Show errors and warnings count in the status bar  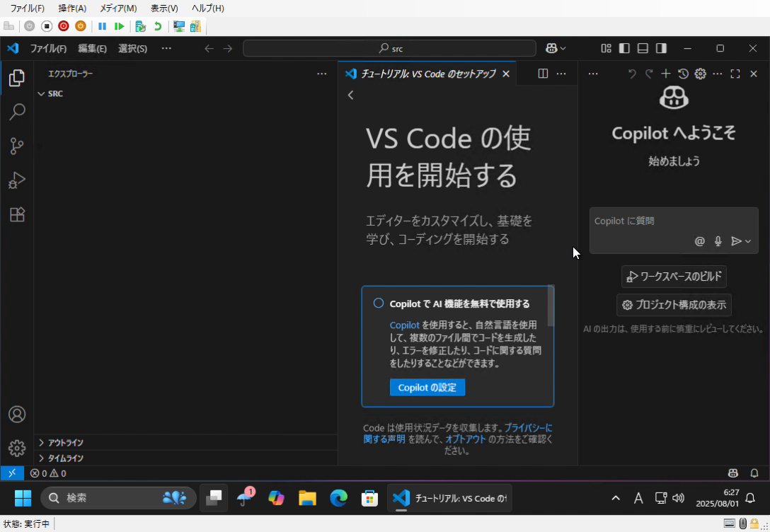[x=48, y=473]
